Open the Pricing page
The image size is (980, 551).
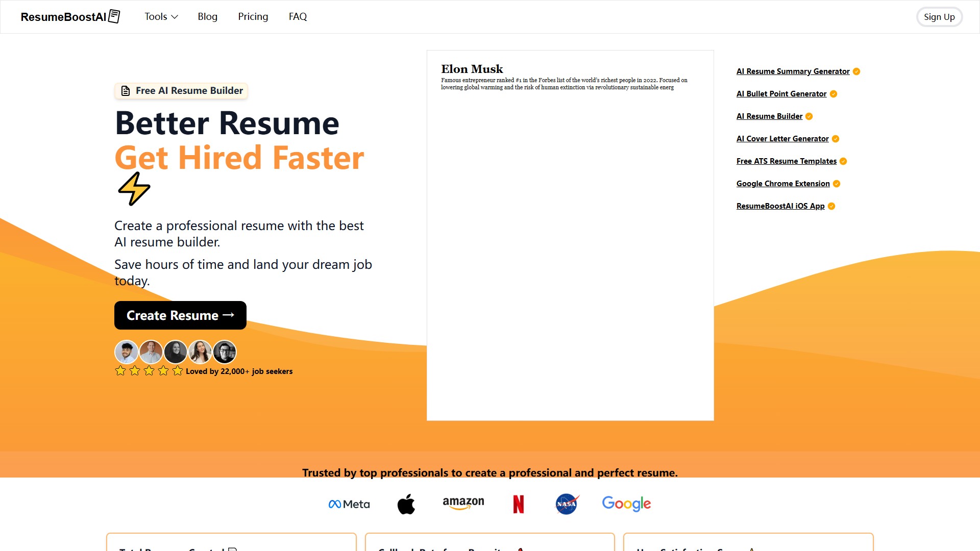point(253,16)
